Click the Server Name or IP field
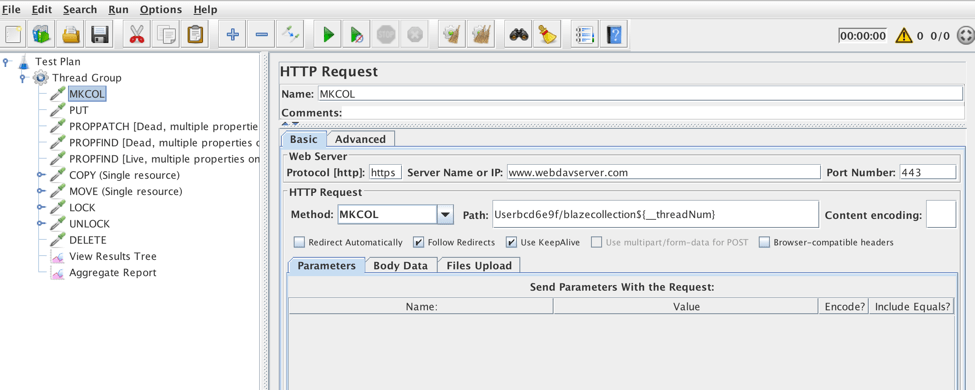The image size is (975, 390). tap(663, 172)
